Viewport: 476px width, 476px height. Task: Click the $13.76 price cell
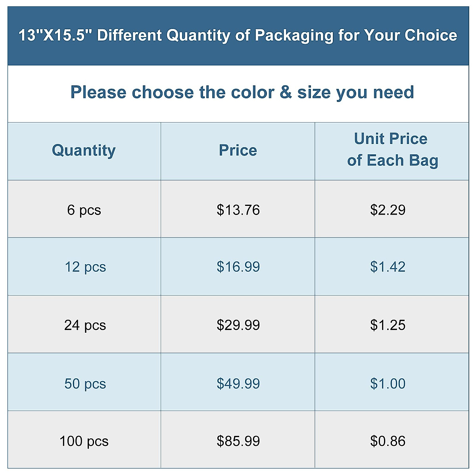pyautogui.click(x=238, y=210)
